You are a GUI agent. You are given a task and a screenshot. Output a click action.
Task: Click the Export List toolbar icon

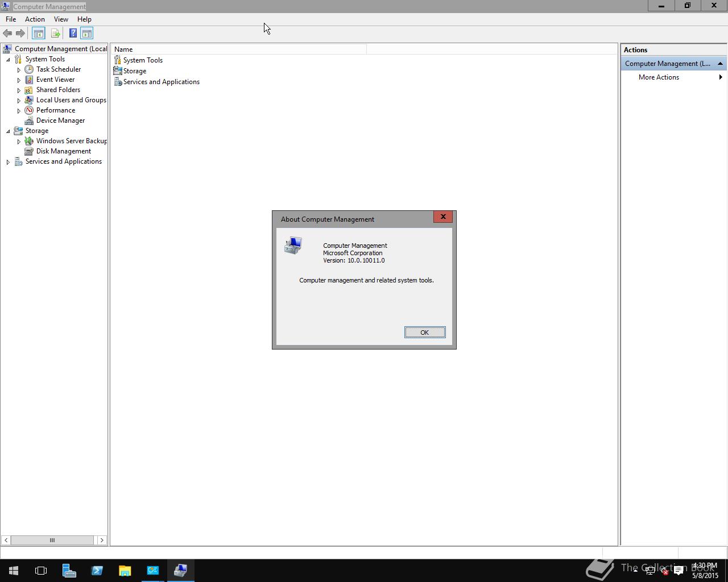pos(55,34)
